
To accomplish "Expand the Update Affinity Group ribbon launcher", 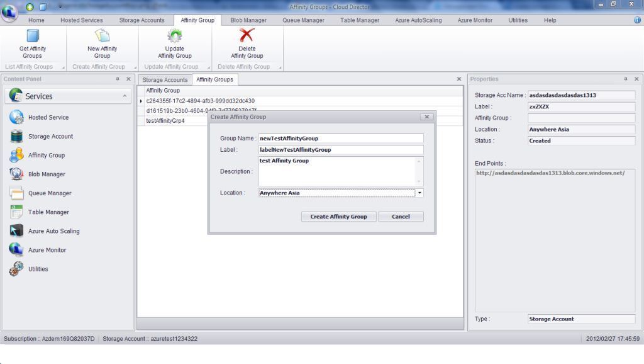I will (209, 67).
